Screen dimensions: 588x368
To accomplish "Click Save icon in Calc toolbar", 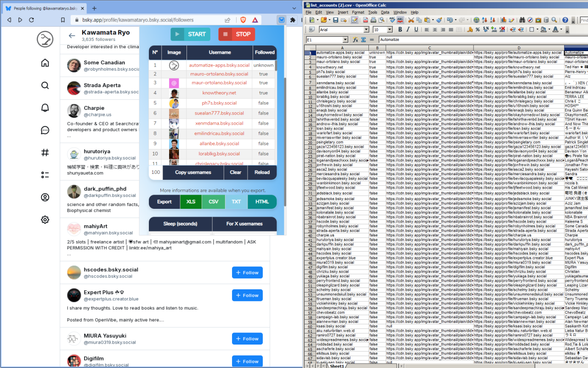I will click(x=335, y=20).
